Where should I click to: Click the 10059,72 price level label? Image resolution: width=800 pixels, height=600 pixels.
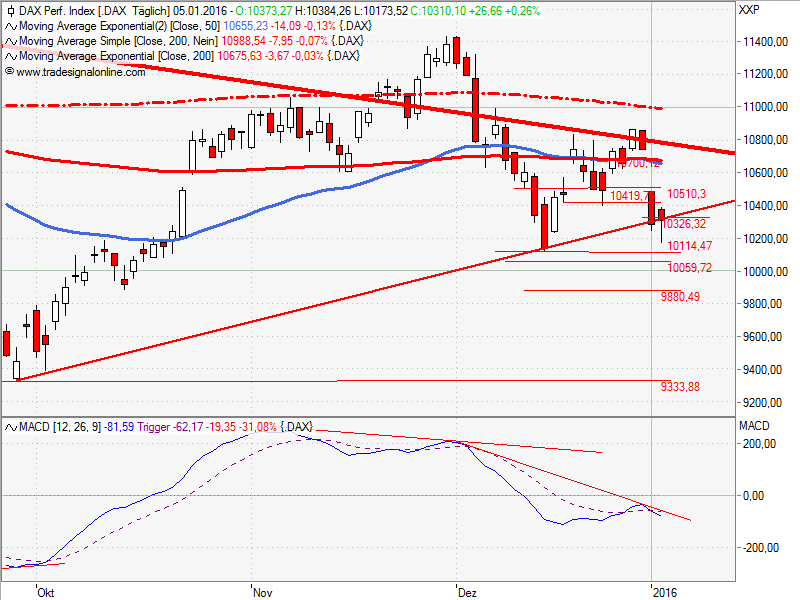(689, 268)
